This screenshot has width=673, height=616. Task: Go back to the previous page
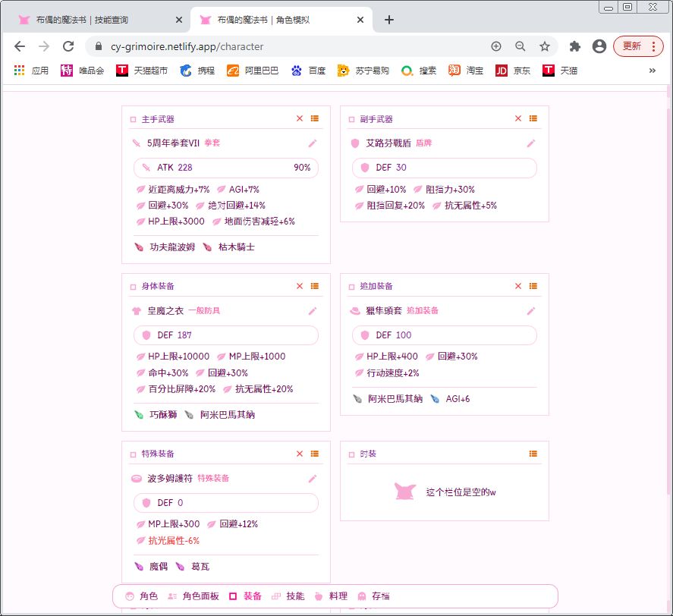pyautogui.click(x=20, y=46)
